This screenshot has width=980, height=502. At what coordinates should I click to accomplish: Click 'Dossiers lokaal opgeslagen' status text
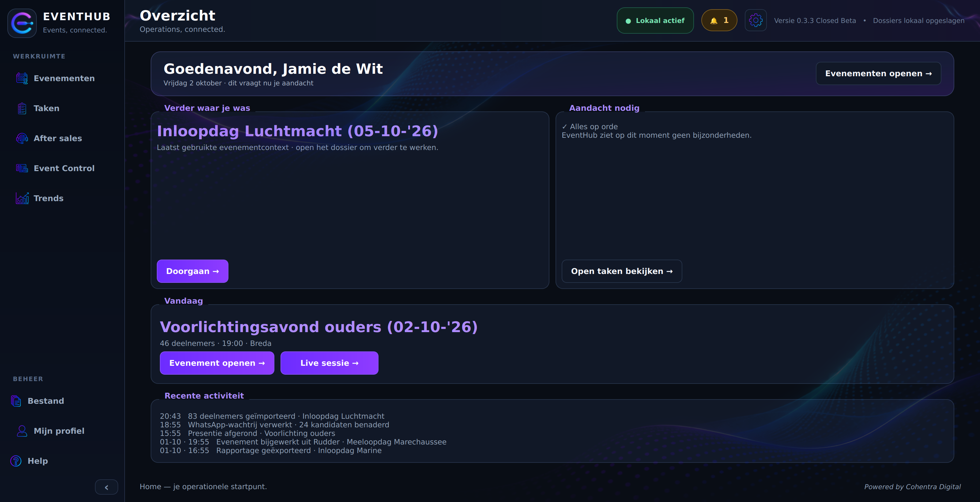(918, 21)
